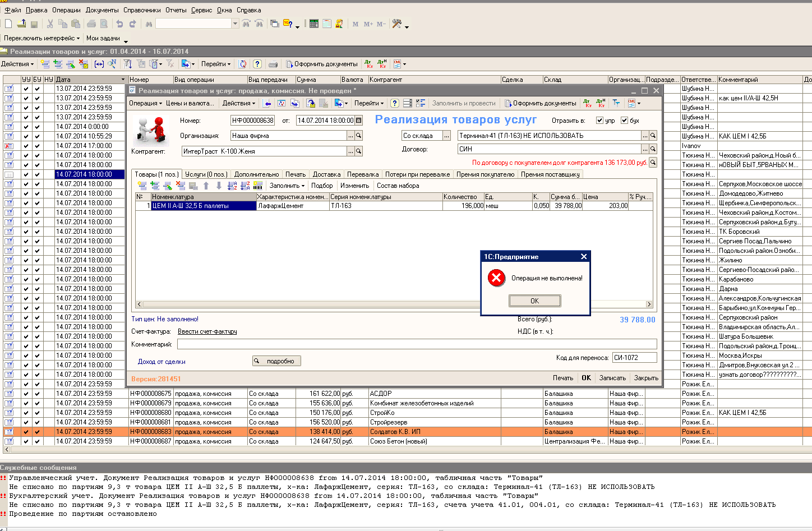The image size is (812, 531).
Task: Click the 'подробно' button
Action: tap(276, 361)
